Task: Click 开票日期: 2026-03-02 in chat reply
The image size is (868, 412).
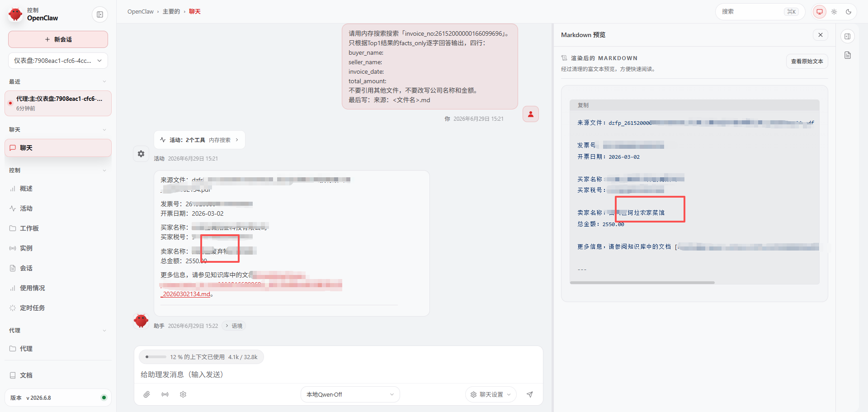Action: click(192, 213)
